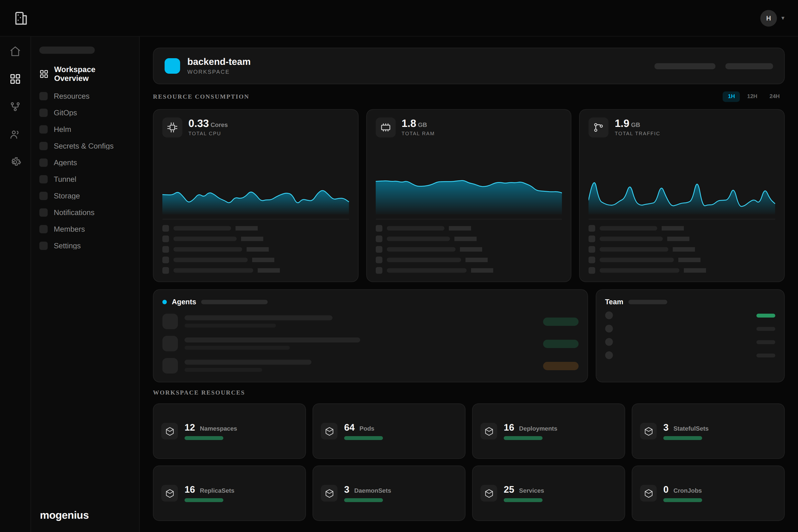Click the mogenius building logo icon

[21, 18]
